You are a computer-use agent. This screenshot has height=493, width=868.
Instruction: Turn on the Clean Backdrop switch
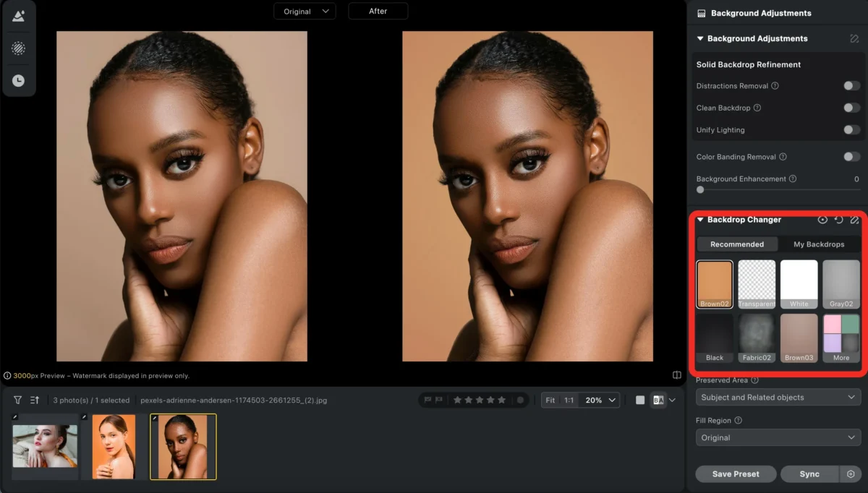851,108
